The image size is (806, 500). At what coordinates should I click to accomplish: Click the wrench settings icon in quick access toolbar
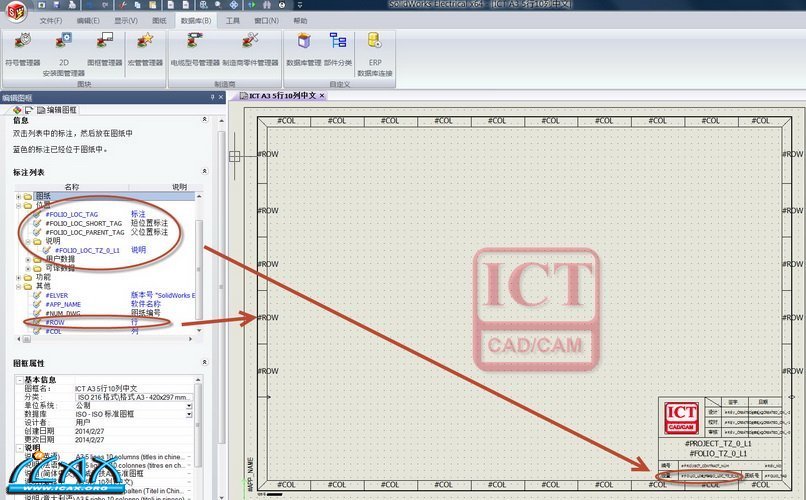click(122, 5)
